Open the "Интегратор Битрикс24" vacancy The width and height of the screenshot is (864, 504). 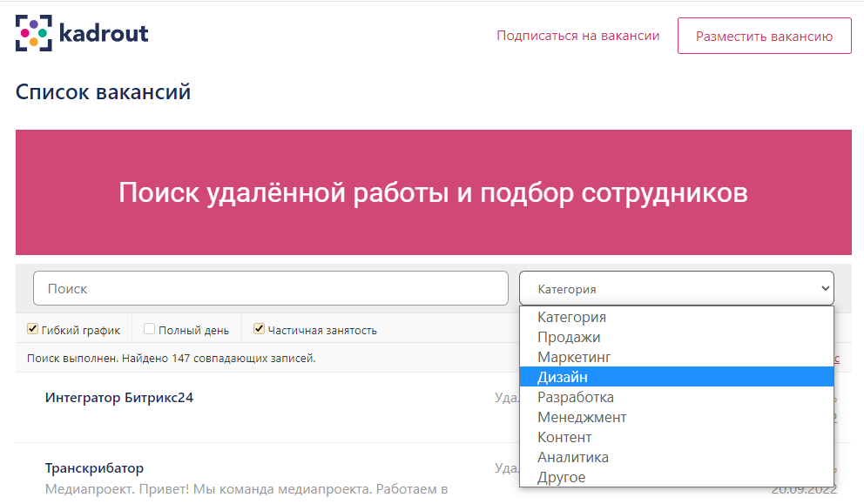pyautogui.click(x=118, y=397)
